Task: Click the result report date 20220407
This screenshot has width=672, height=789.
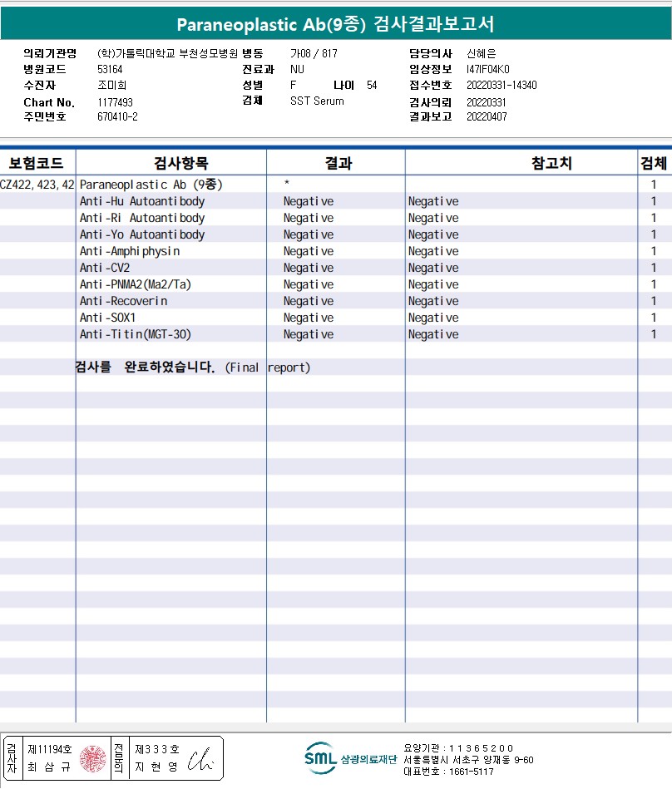Action: tap(487, 116)
